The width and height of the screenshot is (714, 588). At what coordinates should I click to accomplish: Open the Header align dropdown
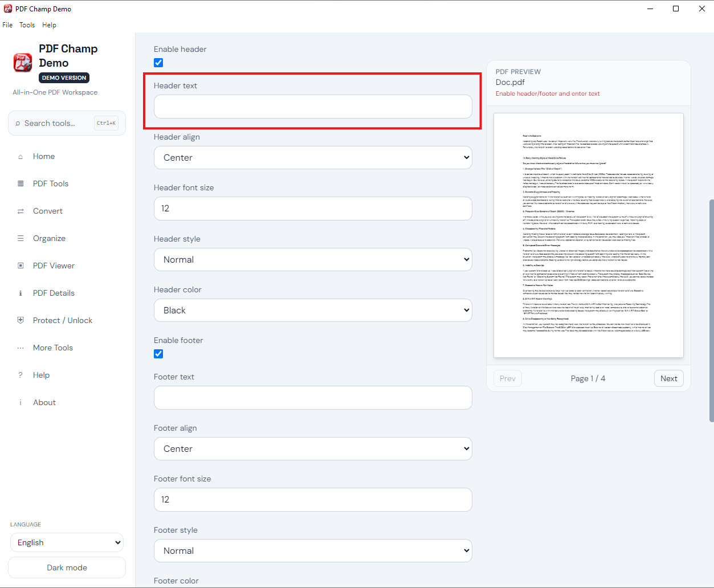point(313,157)
